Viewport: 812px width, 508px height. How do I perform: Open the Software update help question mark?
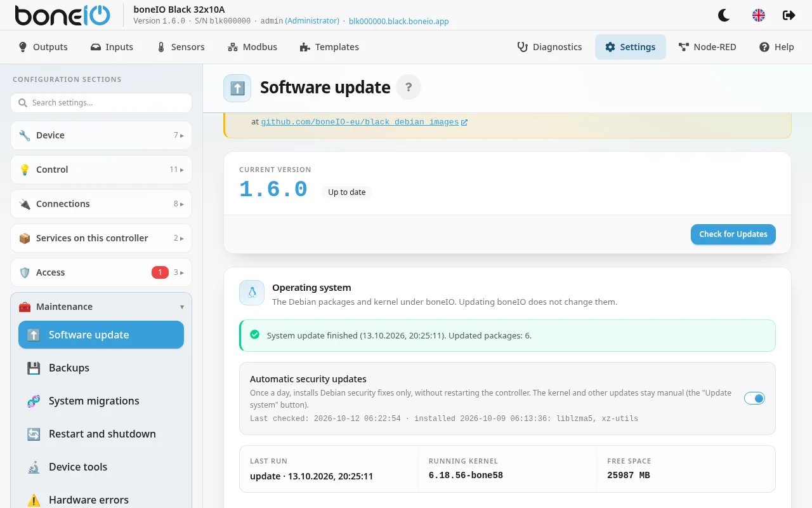tap(409, 88)
